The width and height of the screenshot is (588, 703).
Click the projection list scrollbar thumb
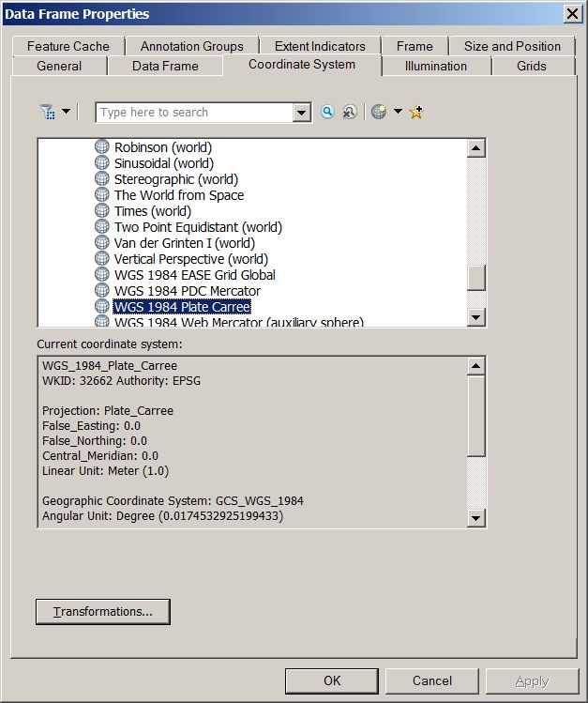(x=476, y=278)
